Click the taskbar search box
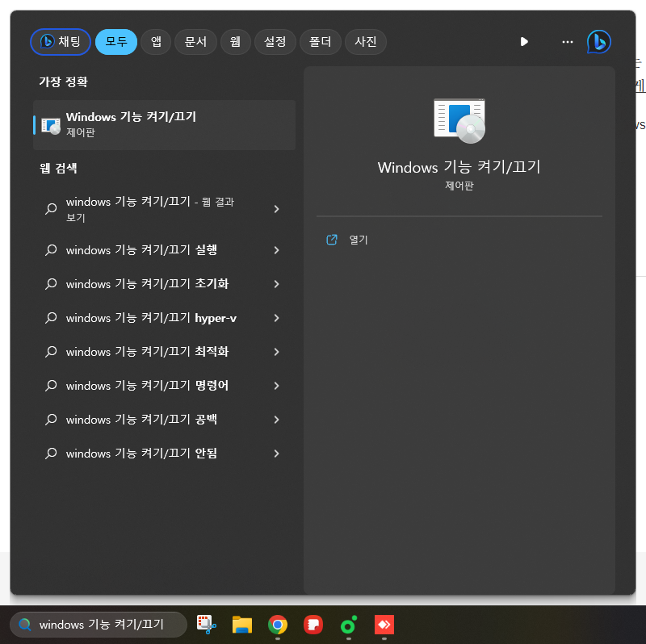The width and height of the screenshot is (646, 644). (99, 625)
